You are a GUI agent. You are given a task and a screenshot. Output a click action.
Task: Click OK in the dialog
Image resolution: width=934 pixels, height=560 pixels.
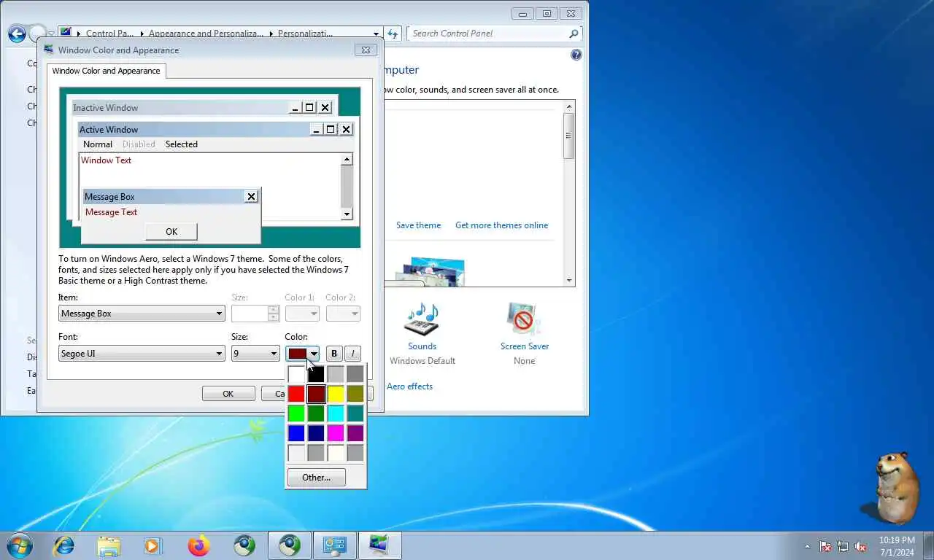(228, 394)
